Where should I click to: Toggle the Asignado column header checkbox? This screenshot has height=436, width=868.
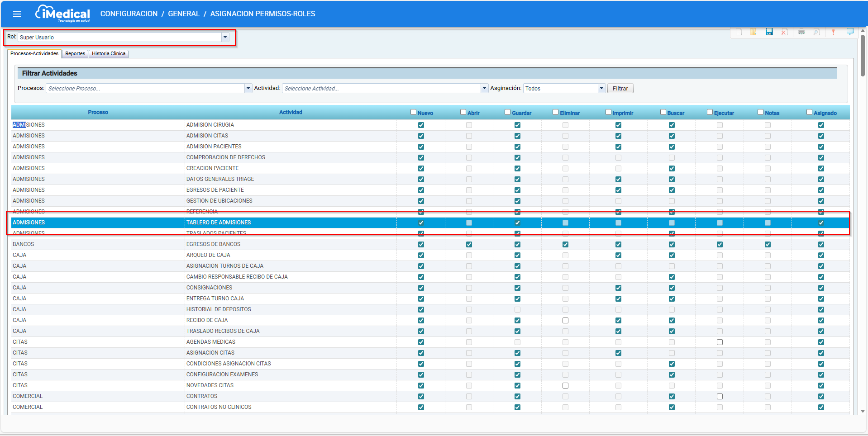tap(809, 112)
